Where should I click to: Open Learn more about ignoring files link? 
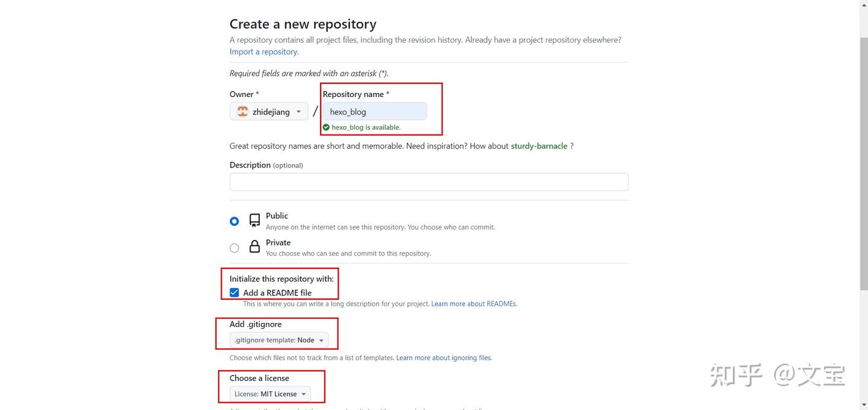coord(444,358)
